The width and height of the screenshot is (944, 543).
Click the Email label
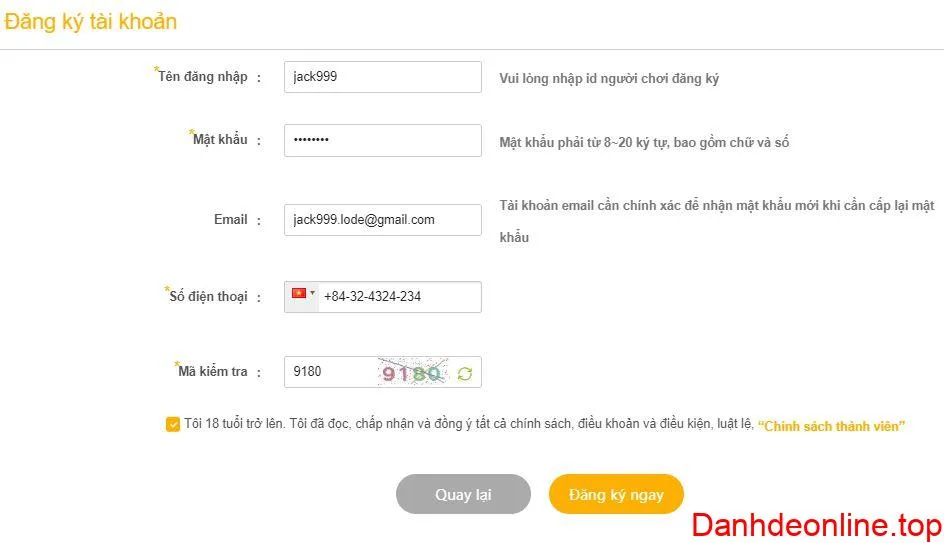tap(231, 219)
